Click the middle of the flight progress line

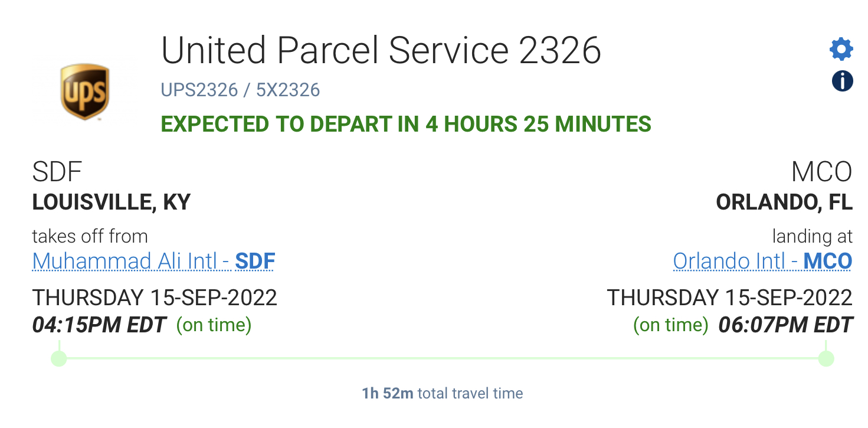click(x=443, y=358)
